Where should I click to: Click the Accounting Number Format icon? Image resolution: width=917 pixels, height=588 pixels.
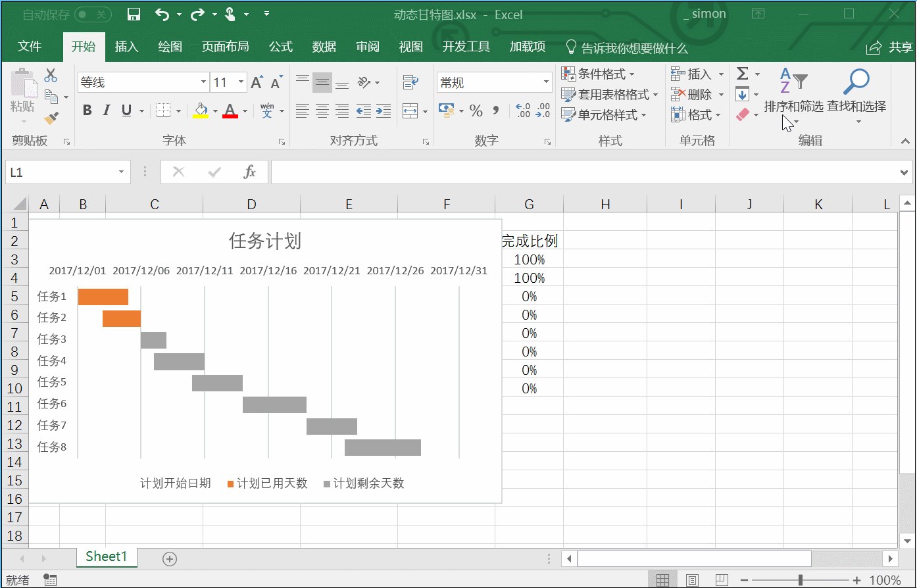(447, 110)
